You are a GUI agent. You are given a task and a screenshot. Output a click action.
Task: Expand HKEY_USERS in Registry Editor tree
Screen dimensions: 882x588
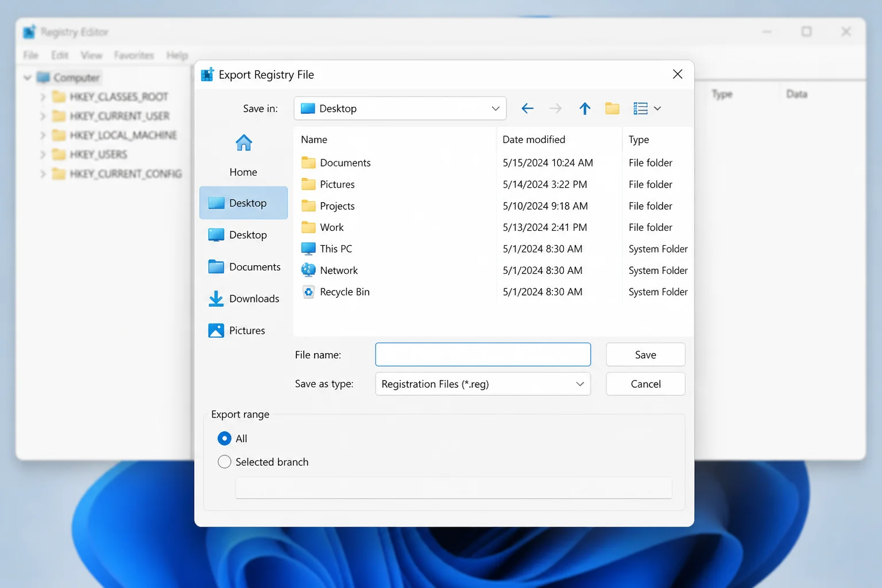tap(42, 154)
